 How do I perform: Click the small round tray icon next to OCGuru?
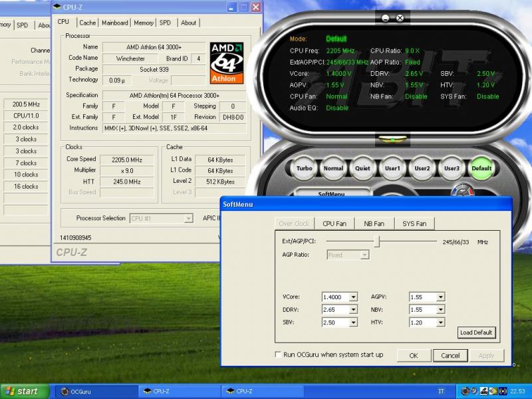click(x=474, y=390)
